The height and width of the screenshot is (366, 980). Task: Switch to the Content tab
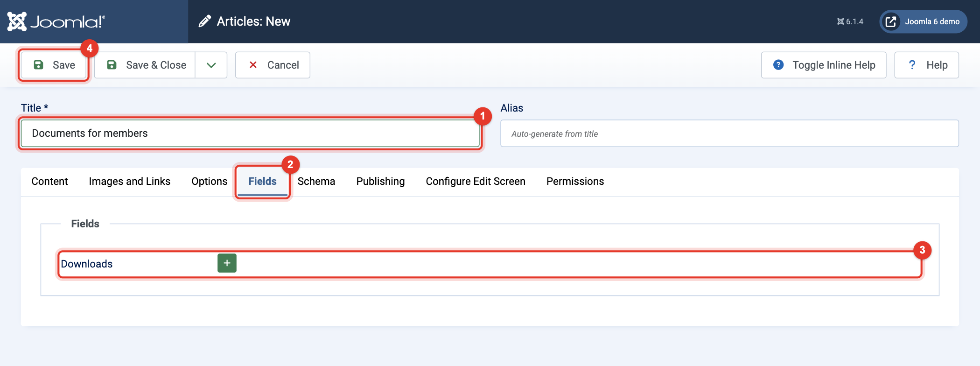click(x=49, y=181)
